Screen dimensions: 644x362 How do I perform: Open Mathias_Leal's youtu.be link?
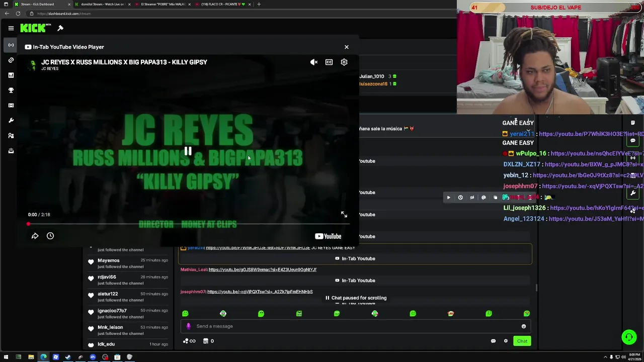262,269
